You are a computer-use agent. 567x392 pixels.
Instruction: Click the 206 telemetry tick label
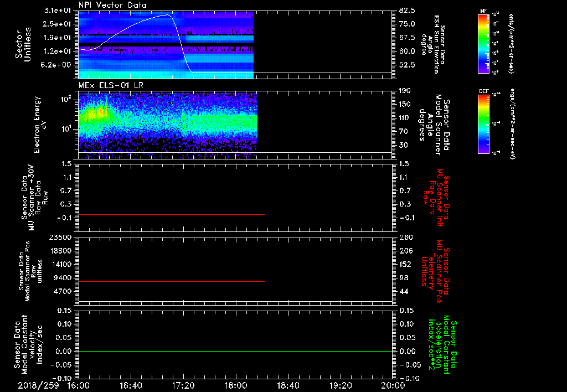(x=405, y=251)
